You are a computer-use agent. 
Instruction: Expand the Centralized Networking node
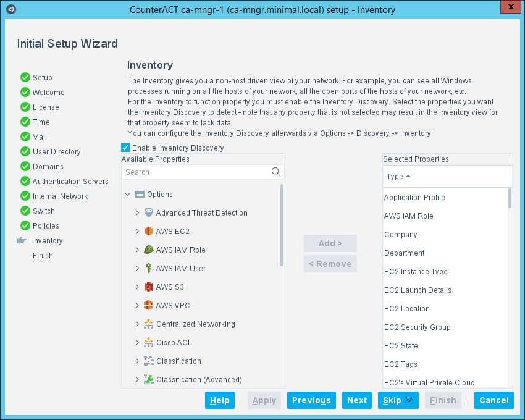point(137,324)
